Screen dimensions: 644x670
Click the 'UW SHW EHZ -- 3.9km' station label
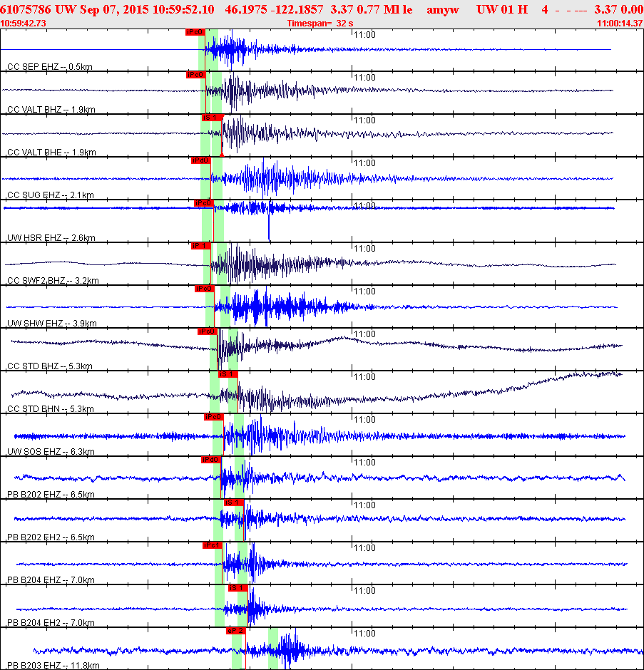click(52, 323)
